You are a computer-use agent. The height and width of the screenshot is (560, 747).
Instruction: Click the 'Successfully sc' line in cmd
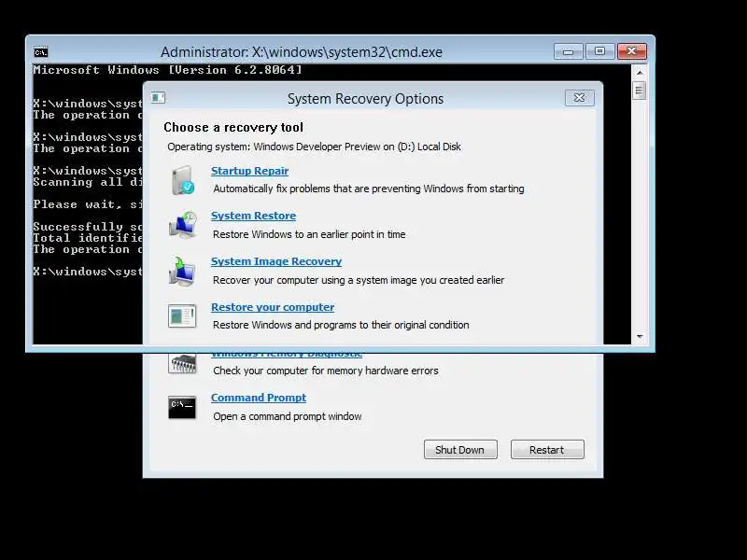pos(88,227)
